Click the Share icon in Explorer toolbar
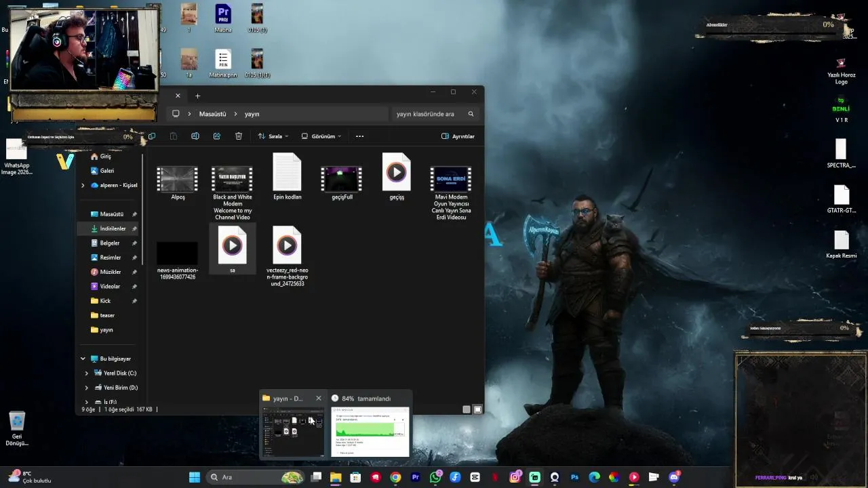Viewport: 868px width, 488px height. (217, 136)
